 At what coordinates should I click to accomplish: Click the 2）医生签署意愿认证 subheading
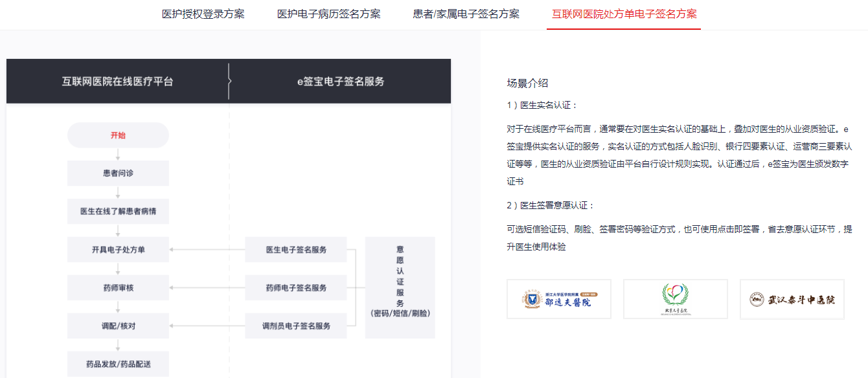[x=551, y=205]
